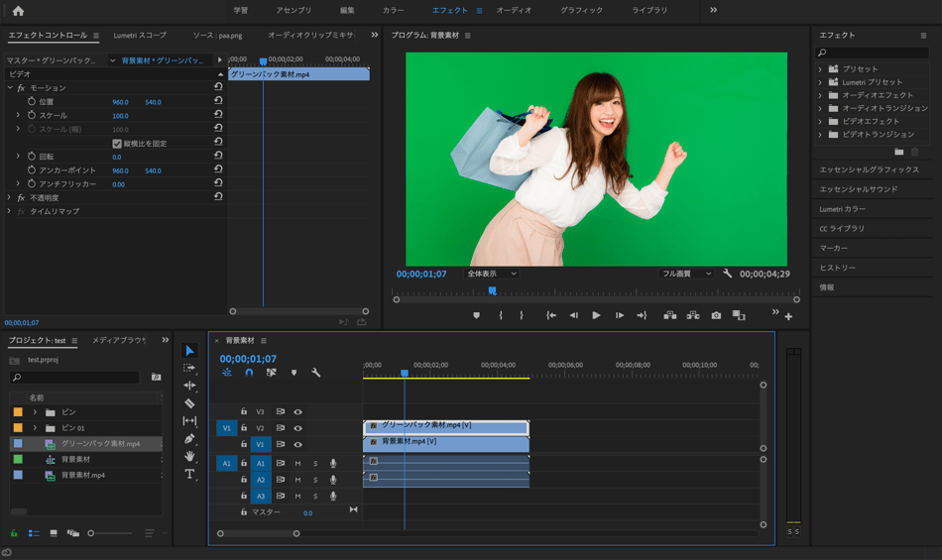Toggle the 縦横比を固定 checkbox
Image resolution: width=942 pixels, height=560 pixels.
[x=117, y=144]
